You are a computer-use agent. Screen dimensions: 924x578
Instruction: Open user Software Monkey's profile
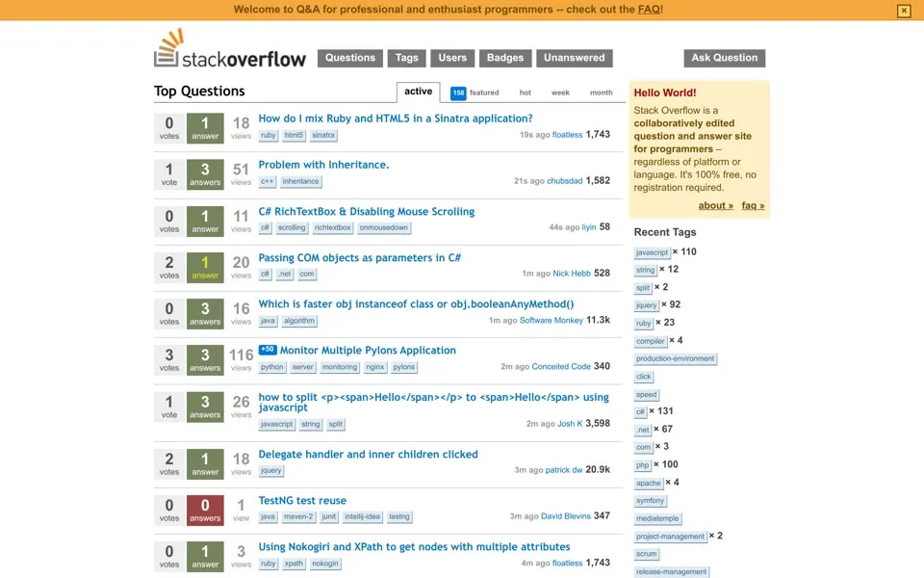pyautogui.click(x=551, y=320)
